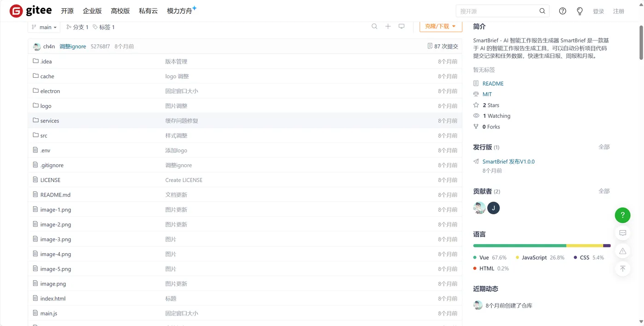
Task: Open the 模力方舟 menu
Action: coord(179,11)
